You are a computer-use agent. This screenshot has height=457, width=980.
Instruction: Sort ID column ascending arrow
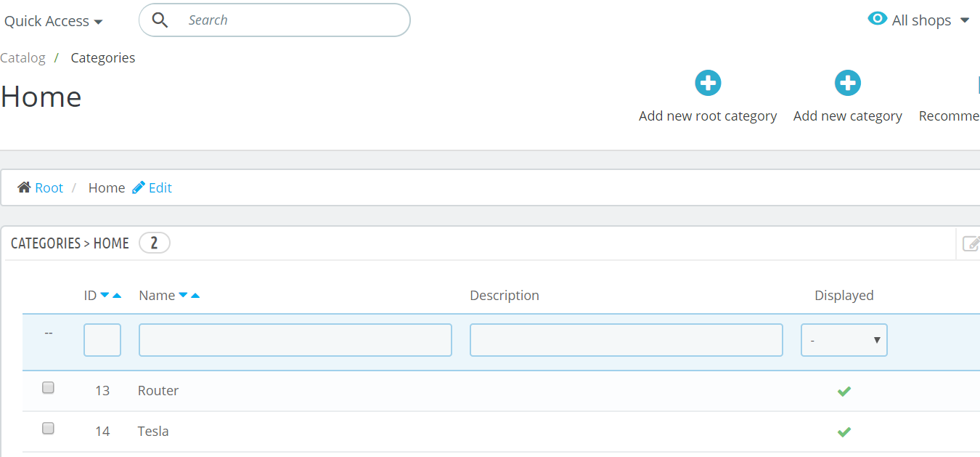click(117, 295)
